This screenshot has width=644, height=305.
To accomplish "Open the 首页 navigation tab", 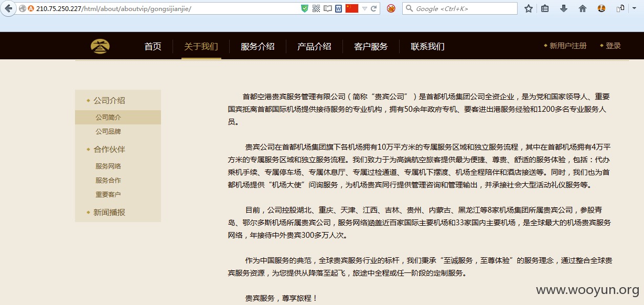I will tap(153, 46).
